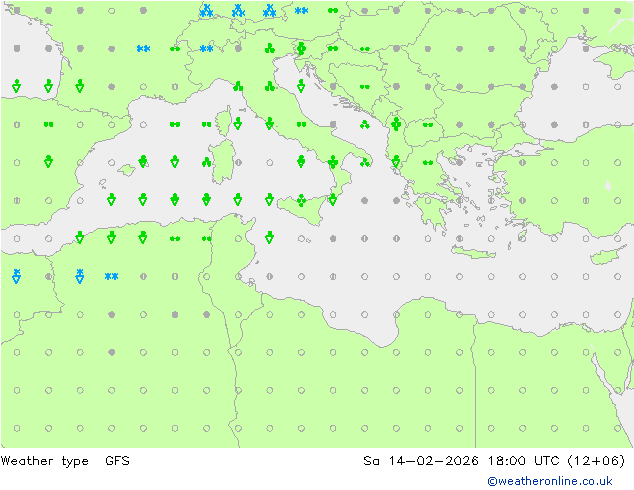
Task: Open the weatheronline.co.uk copyright link
Action: pyautogui.click(x=549, y=481)
